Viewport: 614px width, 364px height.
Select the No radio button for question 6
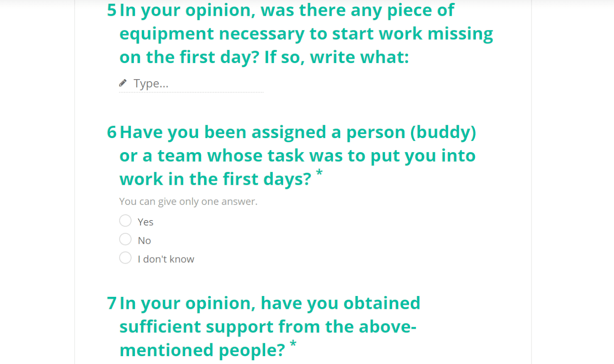coord(125,239)
